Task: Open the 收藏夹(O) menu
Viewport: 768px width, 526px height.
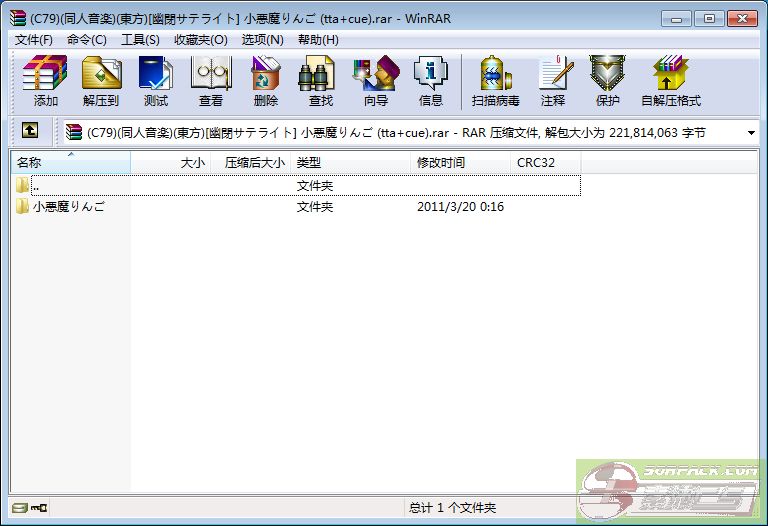Action: [x=201, y=40]
